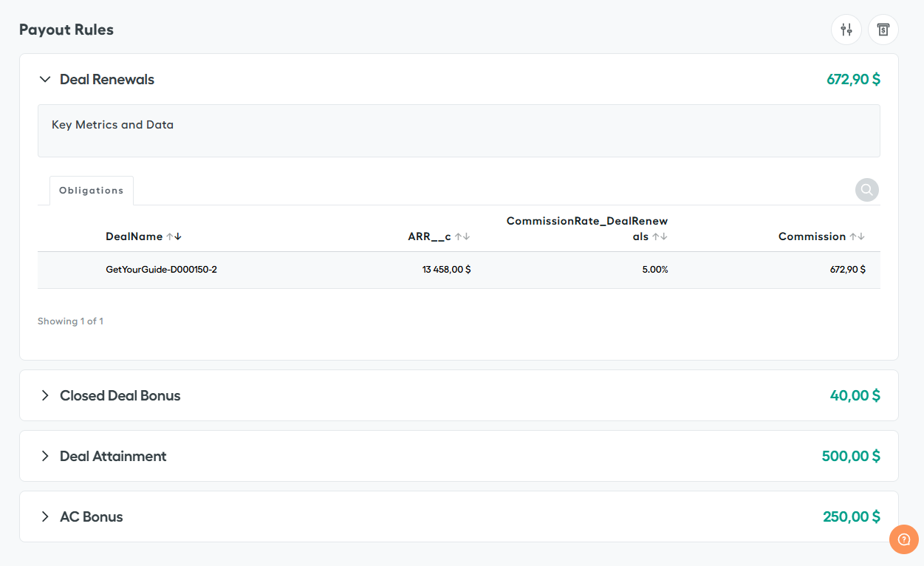The height and width of the screenshot is (566, 924).
Task: Click the Key Metrics and Data box
Action: point(458,131)
